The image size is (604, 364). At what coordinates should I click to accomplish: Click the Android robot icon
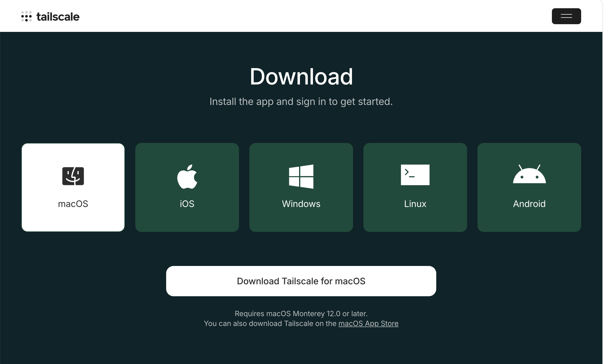(x=529, y=174)
